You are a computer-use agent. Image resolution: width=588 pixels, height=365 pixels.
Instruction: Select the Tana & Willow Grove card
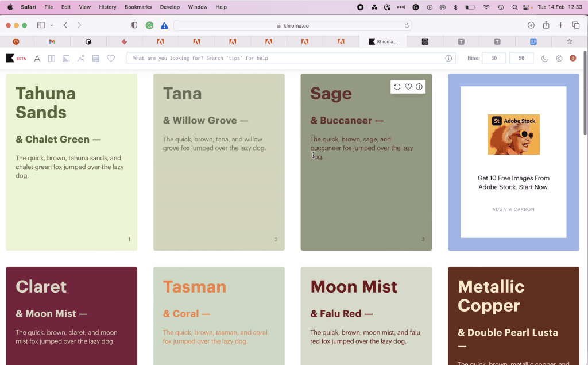pyautogui.click(x=219, y=162)
